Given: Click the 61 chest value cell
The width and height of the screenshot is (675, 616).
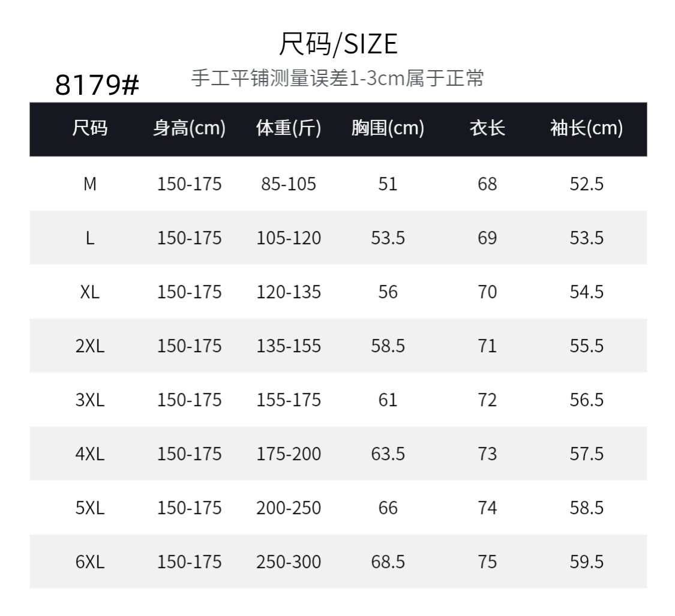Looking at the screenshot, I should 388,400.
